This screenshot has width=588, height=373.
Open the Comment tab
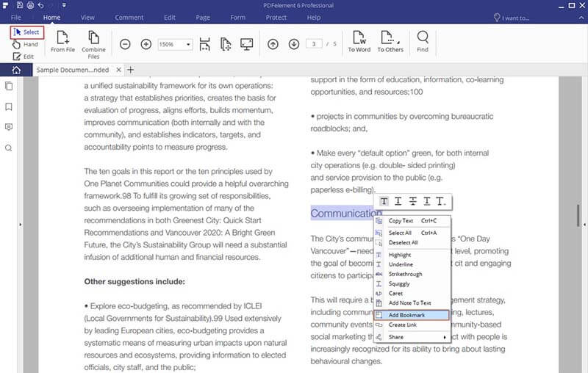(129, 18)
